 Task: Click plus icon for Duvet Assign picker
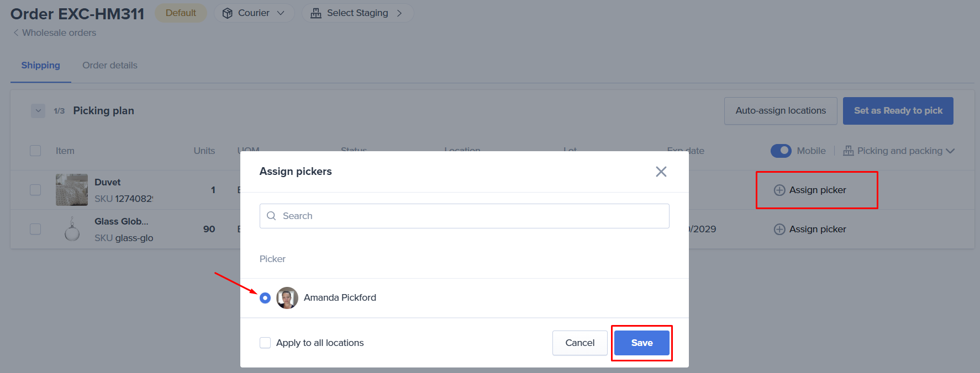point(779,190)
